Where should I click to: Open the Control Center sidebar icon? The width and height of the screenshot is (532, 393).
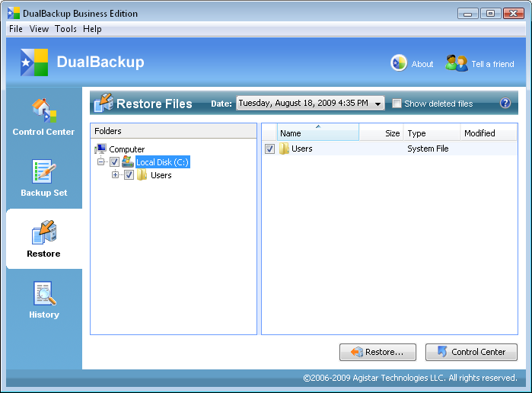pyautogui.click(x=44, y=110)
